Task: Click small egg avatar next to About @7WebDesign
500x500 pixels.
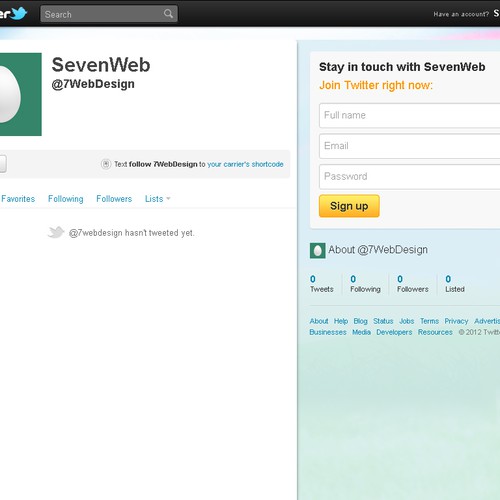Action: pos(317,251)
